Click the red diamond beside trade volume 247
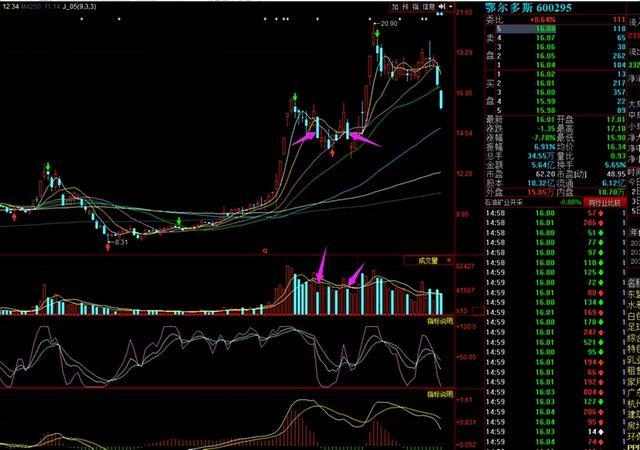Screen dimensions: 640x450 pos(600,332)
